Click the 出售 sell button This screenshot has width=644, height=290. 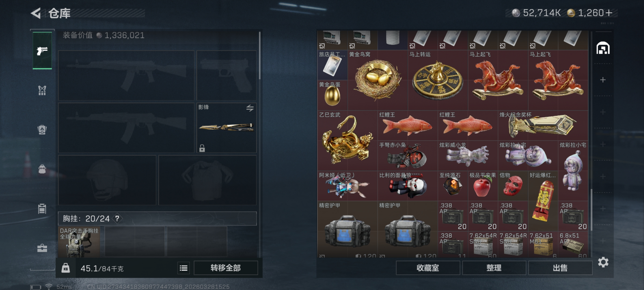click(560, 268)
